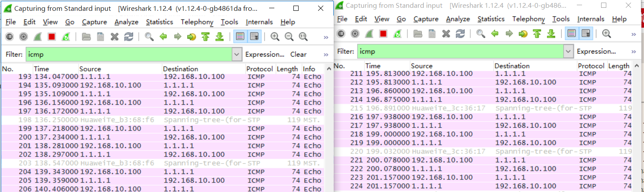Reset zoom to 100% in left window

click(303, 37)
